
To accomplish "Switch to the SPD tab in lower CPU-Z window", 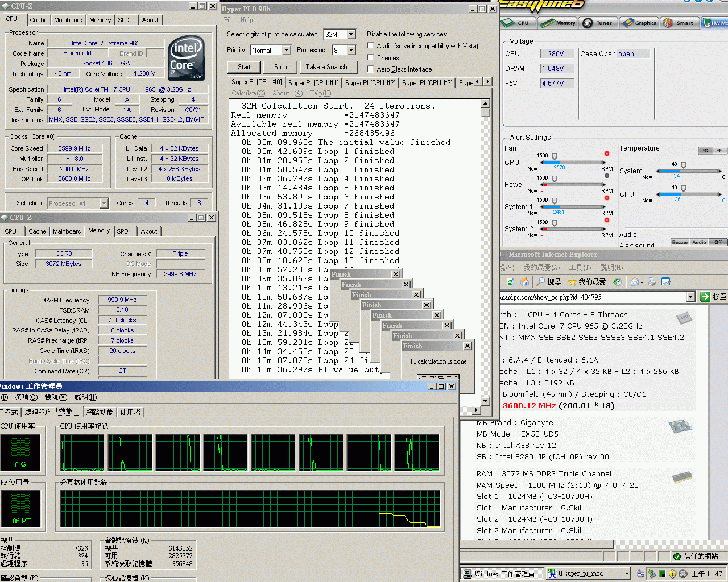I will click(123, 231).
